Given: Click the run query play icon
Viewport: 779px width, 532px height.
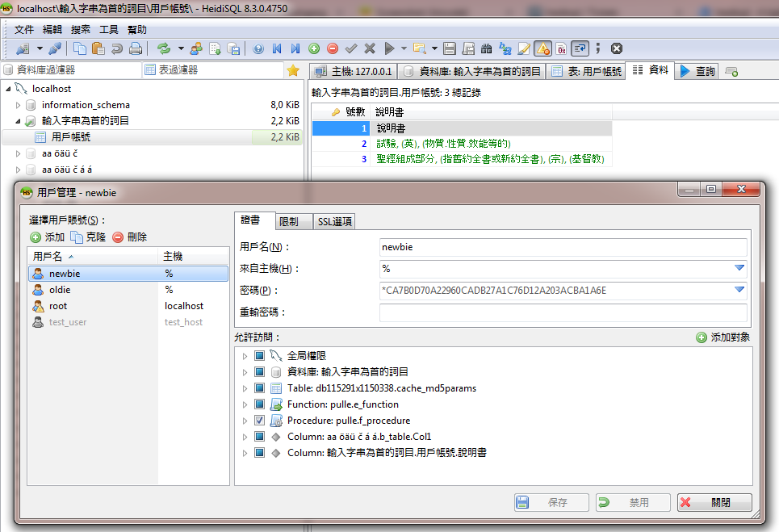Looking at the screenshot, I should 389,48.
